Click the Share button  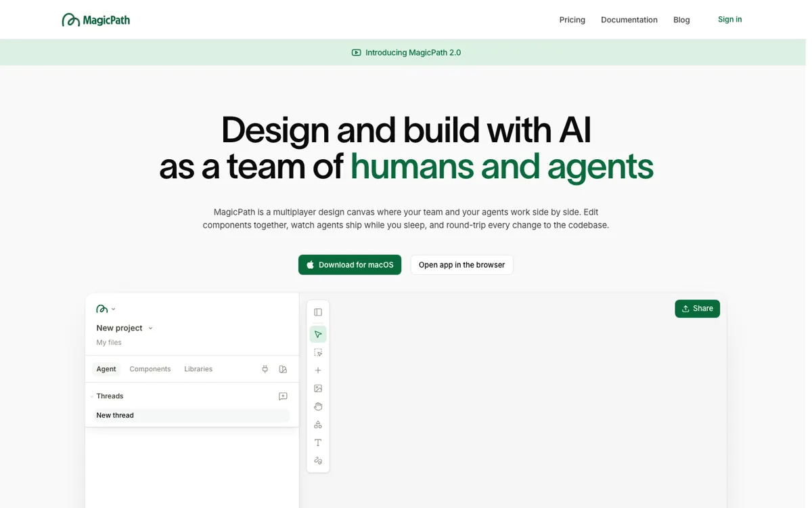(x=697, y=309)
